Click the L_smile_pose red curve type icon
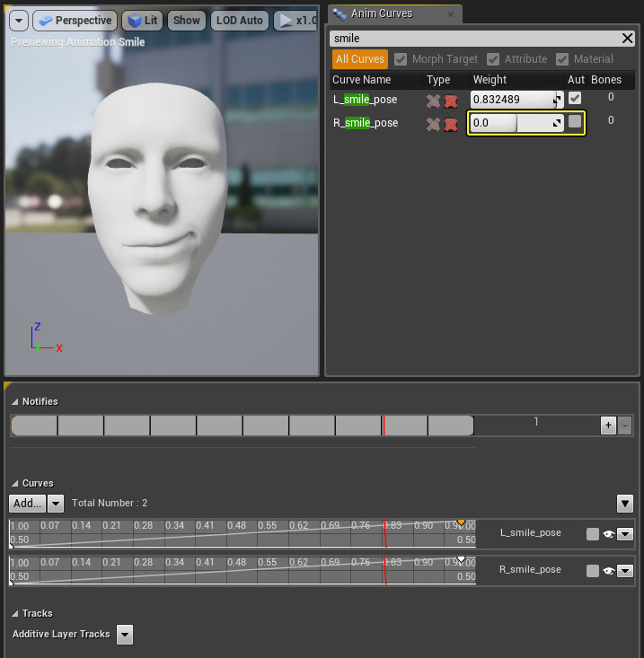This screenshot has height=658, width=644. (x=451, y=101)
